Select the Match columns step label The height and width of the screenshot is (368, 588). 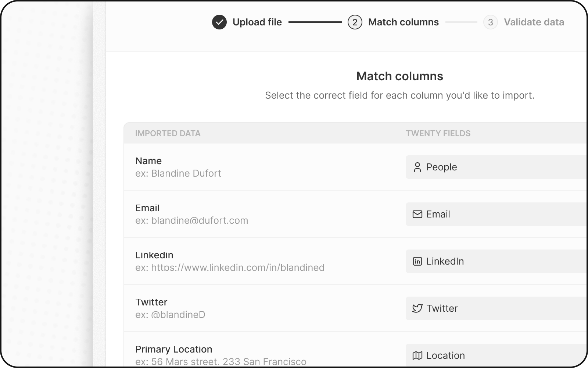tap(403, 22)
